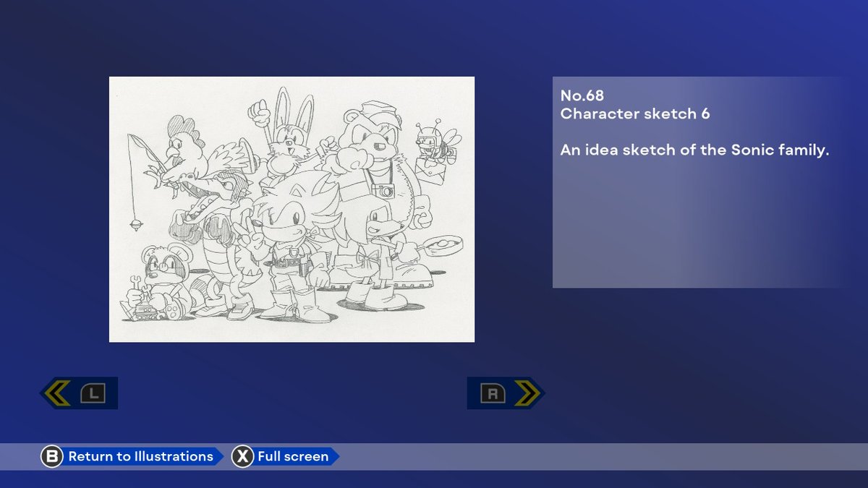Click the B button circle icon

tap(51, 457)
